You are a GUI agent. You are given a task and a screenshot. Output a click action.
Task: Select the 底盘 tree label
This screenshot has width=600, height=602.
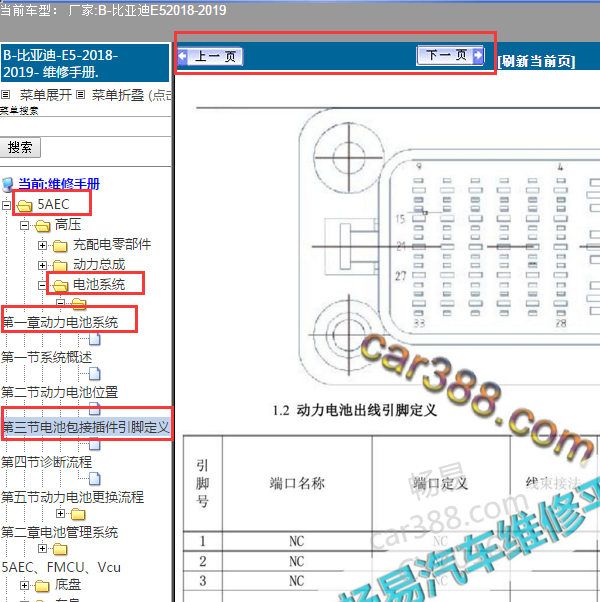coord(68,585)
